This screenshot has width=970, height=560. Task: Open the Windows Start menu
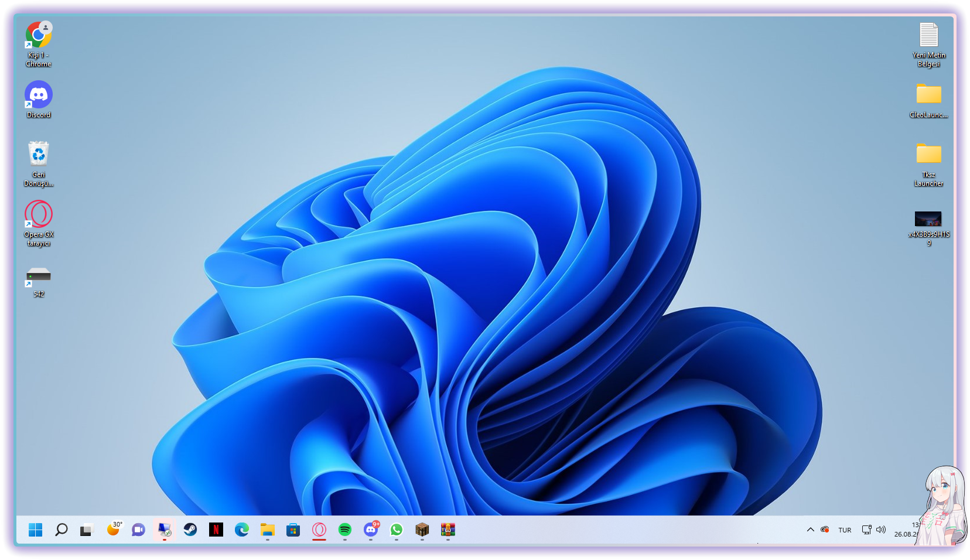(x=36, y=530)
